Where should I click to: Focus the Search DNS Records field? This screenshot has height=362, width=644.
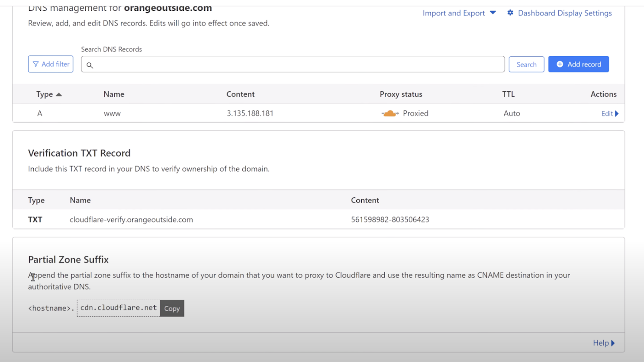pos(293,64)
